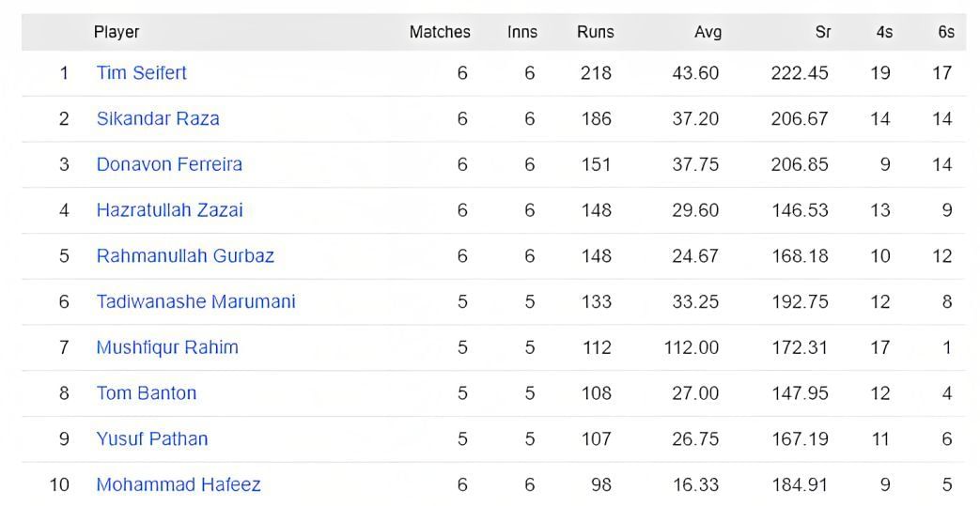
Task: Open Donavon Ferreira's profile link
Action: [x=169, y=164]
